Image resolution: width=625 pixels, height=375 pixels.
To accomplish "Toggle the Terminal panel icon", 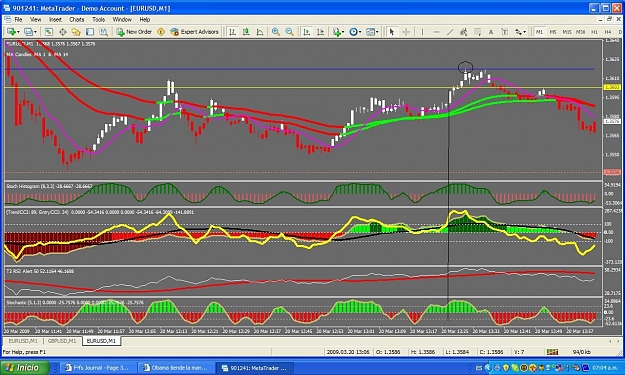I will point(90,32).
